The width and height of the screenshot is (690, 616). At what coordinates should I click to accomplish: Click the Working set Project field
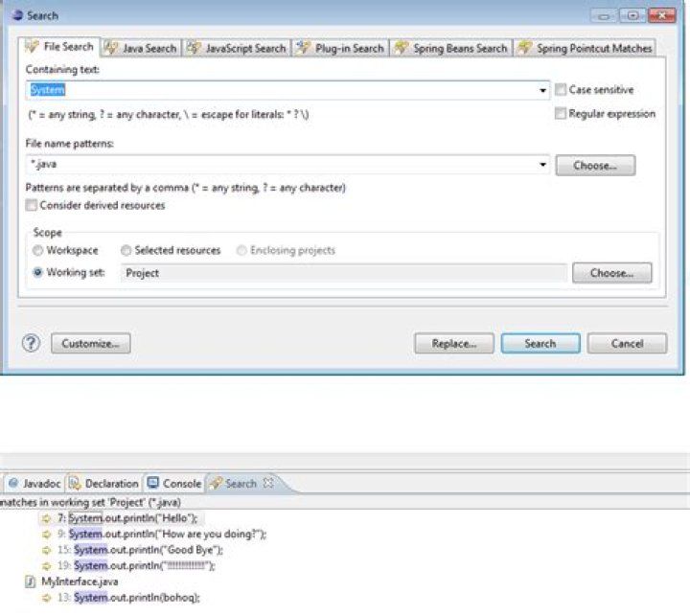[x=344, y=273]
